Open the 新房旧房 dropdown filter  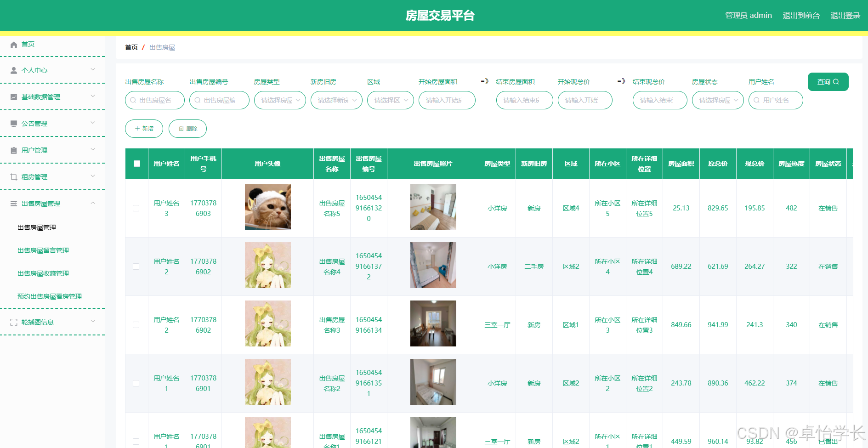tap(336, 100)
